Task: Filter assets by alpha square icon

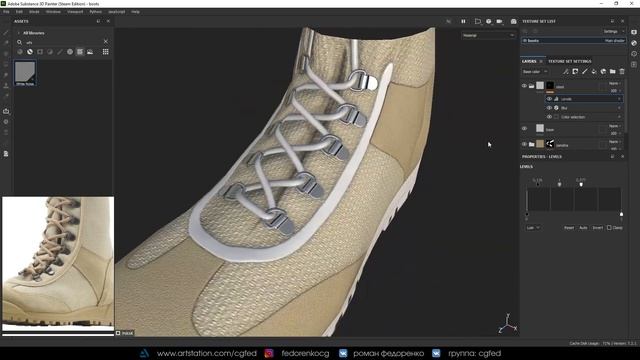Action: [x=40, y=52]
